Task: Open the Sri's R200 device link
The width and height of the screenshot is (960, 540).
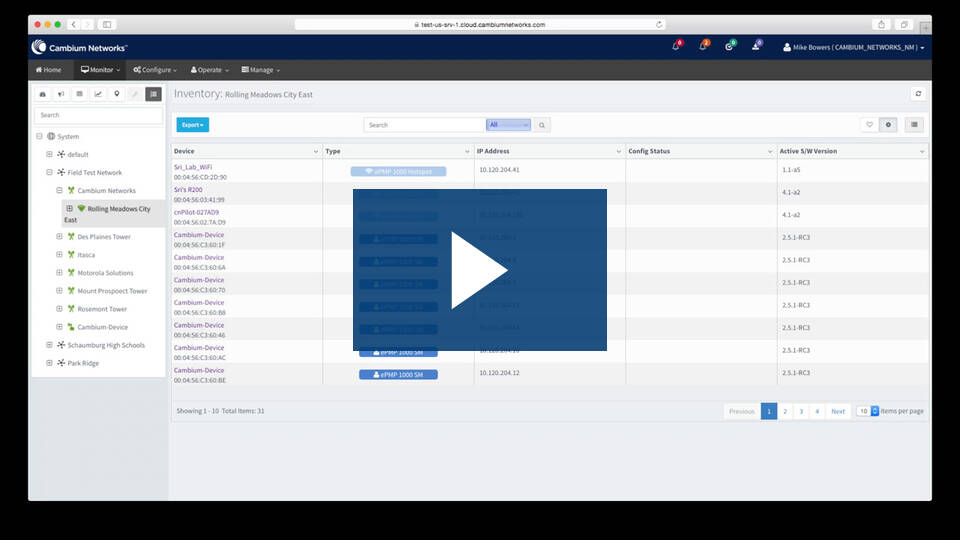Action: 188,190
